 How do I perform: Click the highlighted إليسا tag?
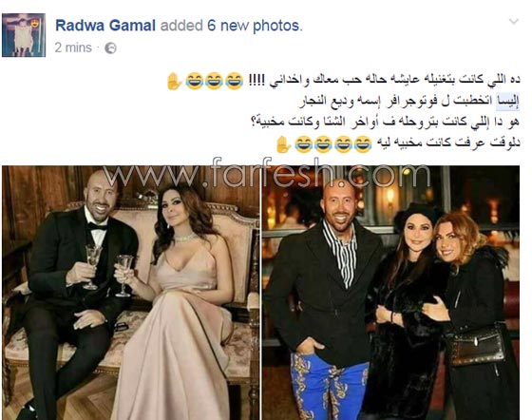[x=508, y=101]
